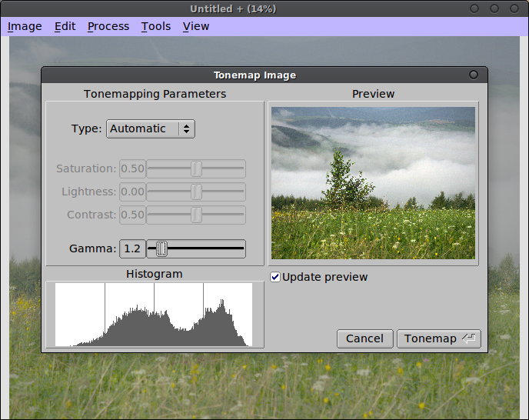Click the leftmost main window title button
The height and width of the screenshot is (420, 529).
pyautogui.click(x=474, y=8)
